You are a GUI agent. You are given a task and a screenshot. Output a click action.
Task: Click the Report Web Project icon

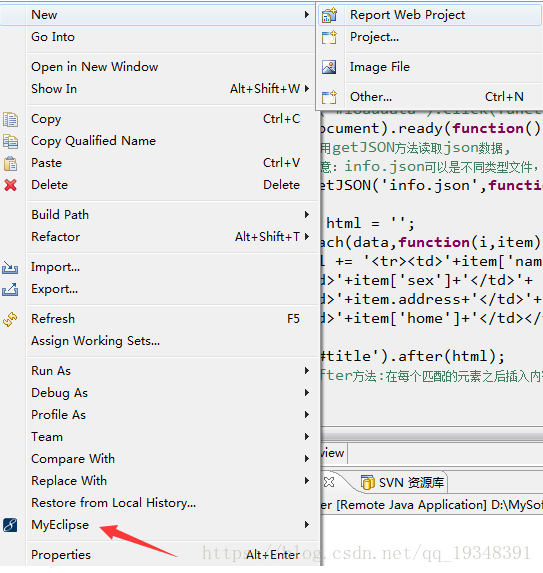tap(329, 15)
